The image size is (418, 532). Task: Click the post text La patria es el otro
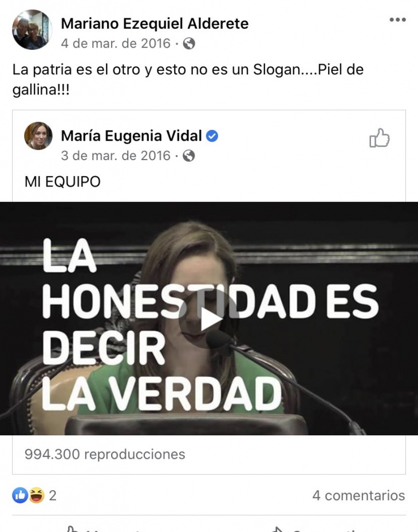click(x=188, y=80)
